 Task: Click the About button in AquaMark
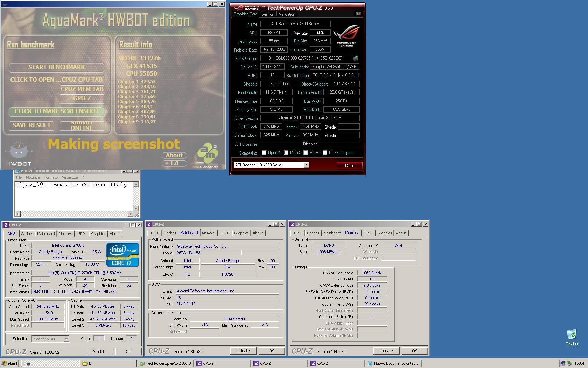coord(174,155)
